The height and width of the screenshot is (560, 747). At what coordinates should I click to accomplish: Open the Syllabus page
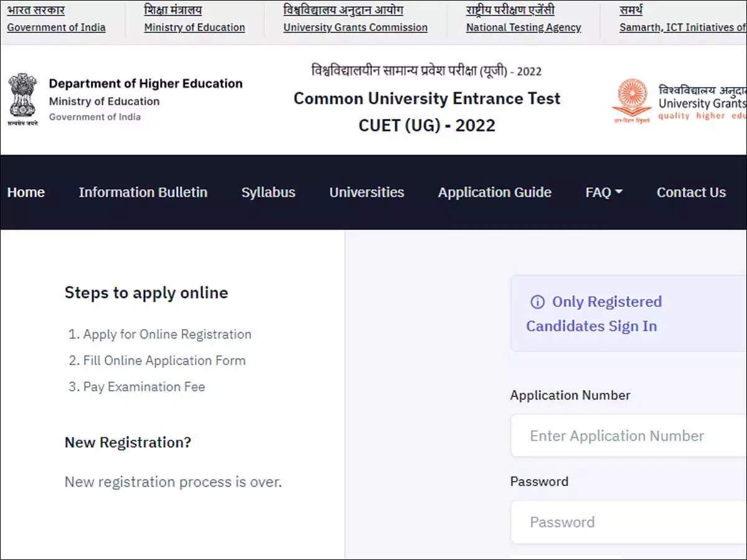pos(268,192)
